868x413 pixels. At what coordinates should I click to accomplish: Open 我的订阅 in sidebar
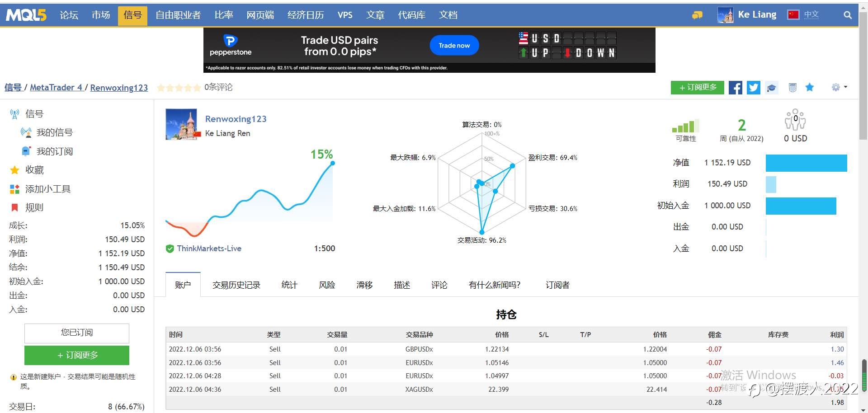55,151
